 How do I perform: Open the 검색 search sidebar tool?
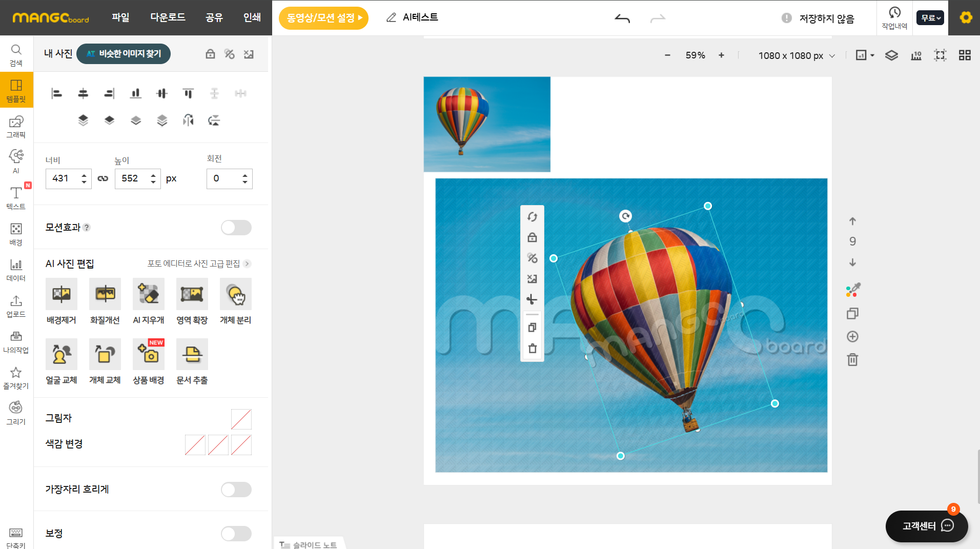point(16,55)
